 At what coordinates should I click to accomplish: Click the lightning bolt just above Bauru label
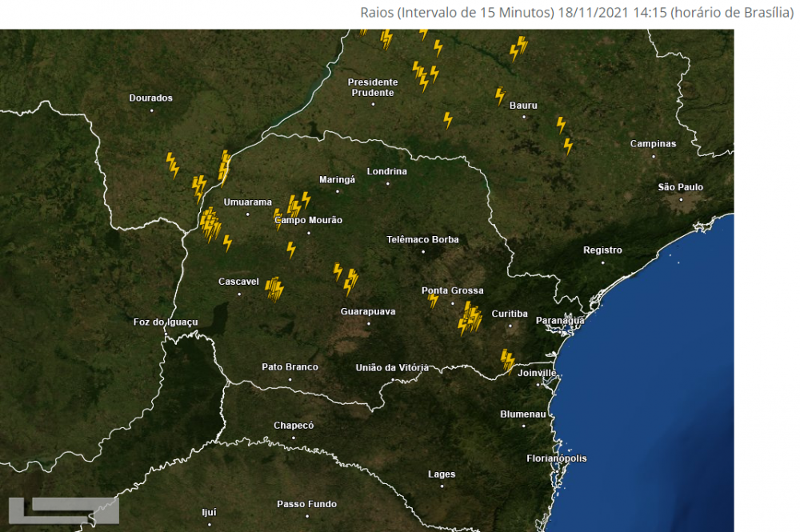[500, 96]
